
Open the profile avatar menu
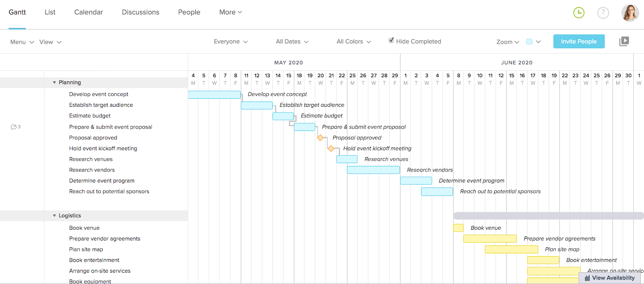coord(630,12)
